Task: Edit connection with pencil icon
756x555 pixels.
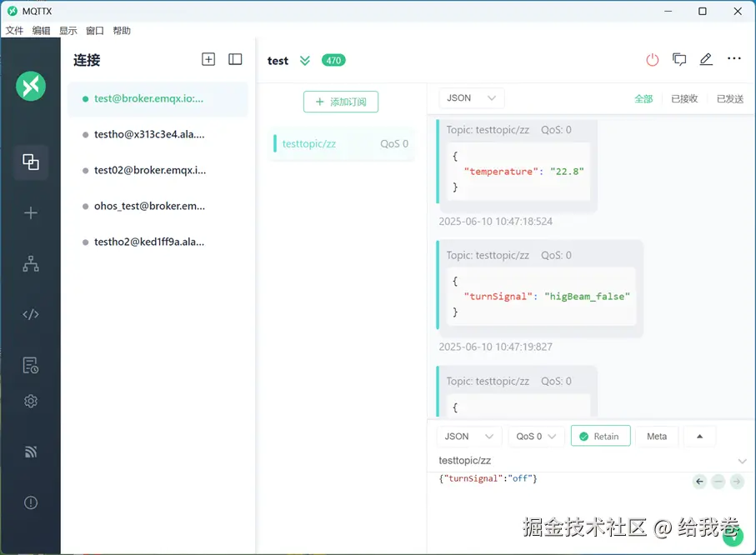Action: [706, 59]
